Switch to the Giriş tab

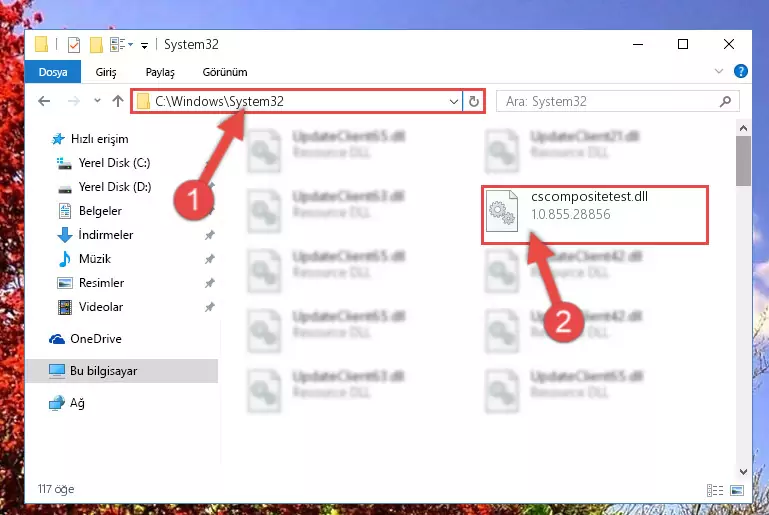(106, 72)
